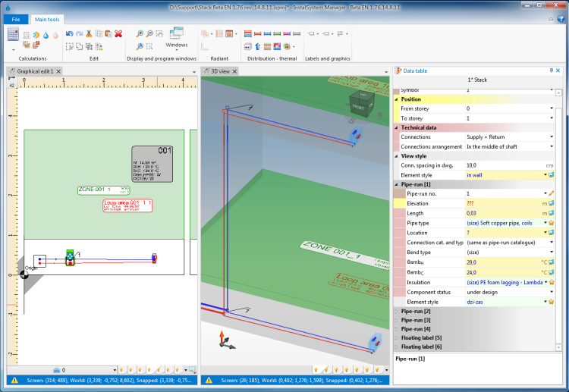The height and width of the screenshot is (392, 569).
Task: Click the FRONT face of the 3D view cube
Action: [x=358, y=108]
